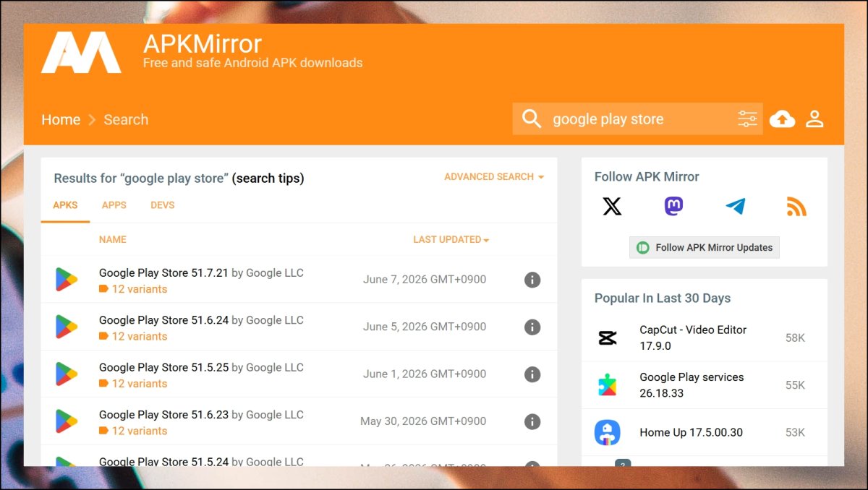
Task: Click the APKMirror site title
Action: (x=203, y=44)
